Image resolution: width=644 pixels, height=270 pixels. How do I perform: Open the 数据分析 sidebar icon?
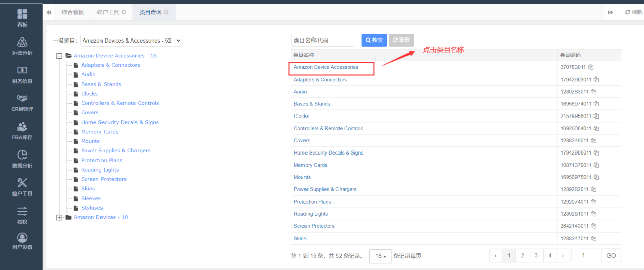22,155
